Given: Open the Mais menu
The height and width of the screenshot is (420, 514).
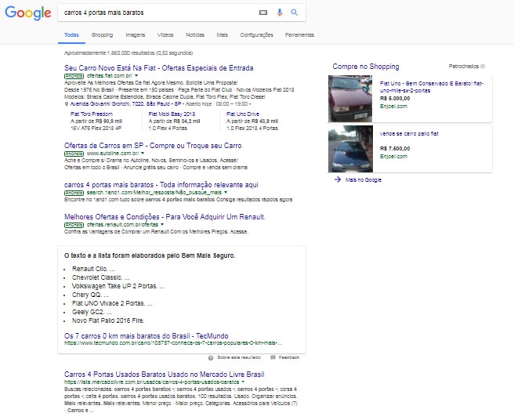Looking at the screenshot, I should [223, 35].
